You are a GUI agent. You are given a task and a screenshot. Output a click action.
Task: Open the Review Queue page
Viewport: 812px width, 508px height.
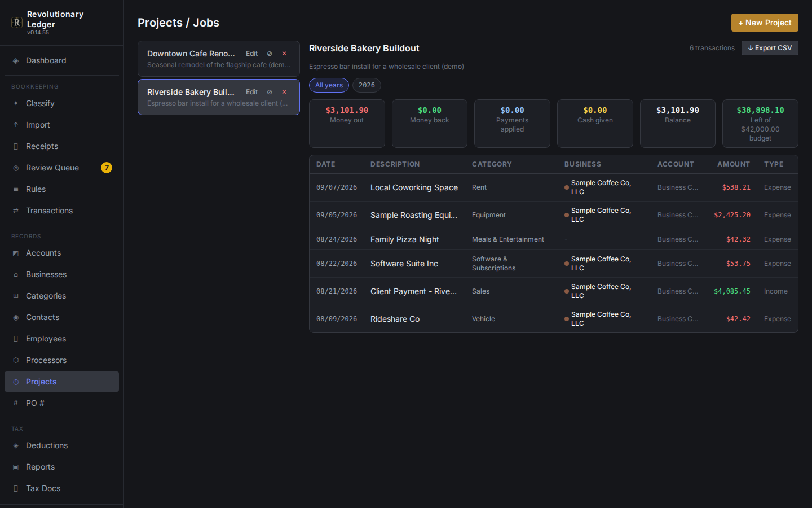pyautogui.click(x=61, y=168)
